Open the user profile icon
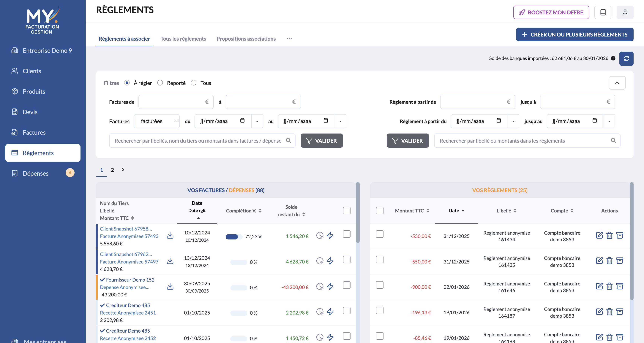Viewport: 644px width, 343px height. pyautogui.click(x=625, y=12)
